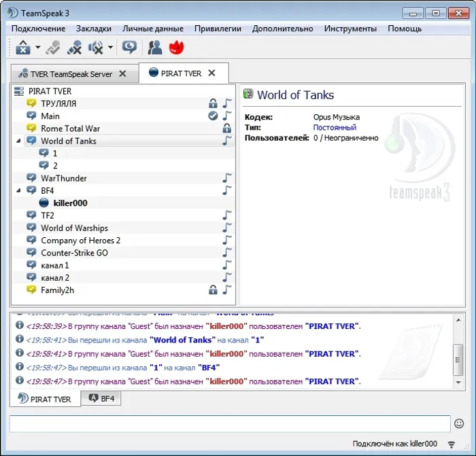Click chat log scrollbar down arrow
Image resolution: width=476 pixels, height=456 pixels.
click(458, 383)
